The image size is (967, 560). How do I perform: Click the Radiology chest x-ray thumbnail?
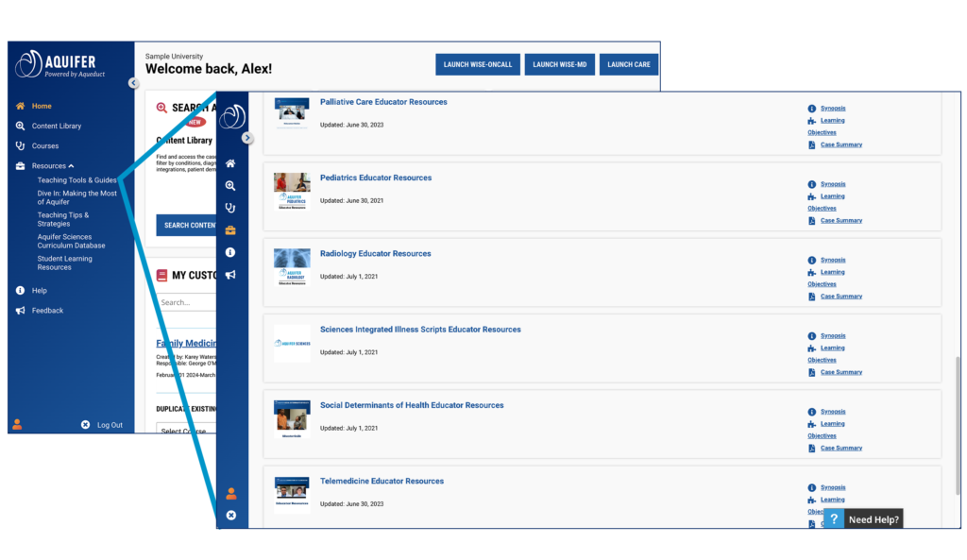click(x=292, y=267)
